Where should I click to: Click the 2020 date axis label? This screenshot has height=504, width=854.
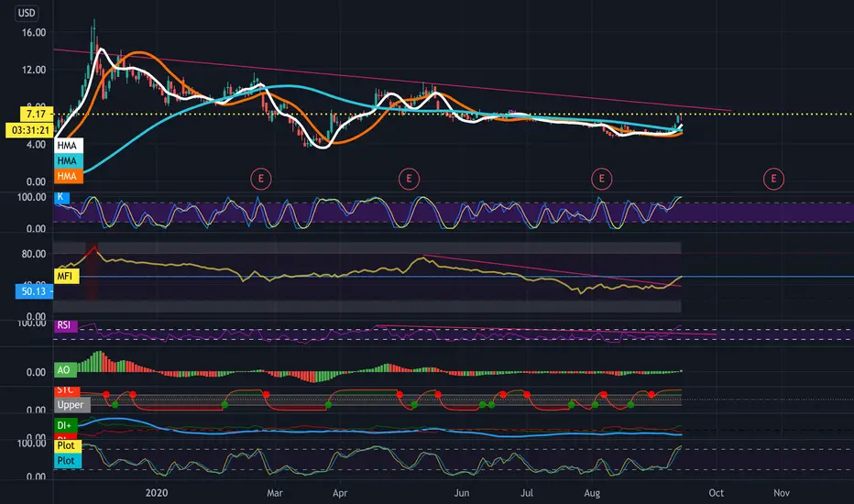pos(157,493)
